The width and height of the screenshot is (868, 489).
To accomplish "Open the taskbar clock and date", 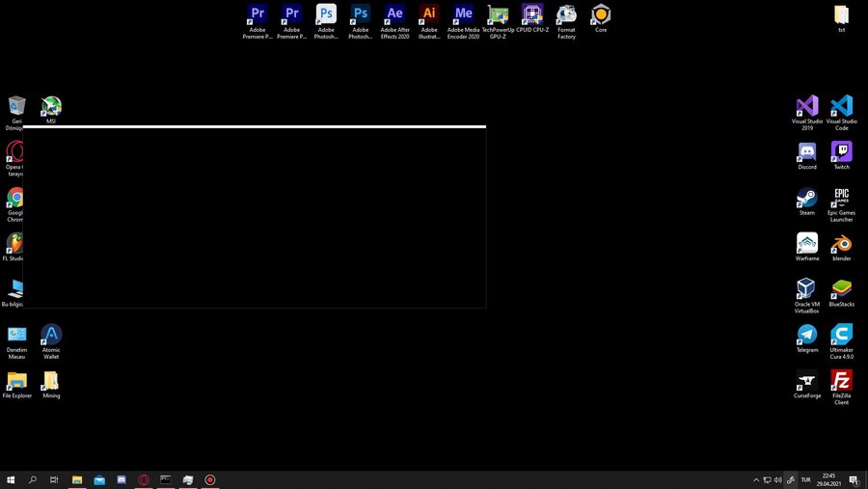I will click(828, 480).
